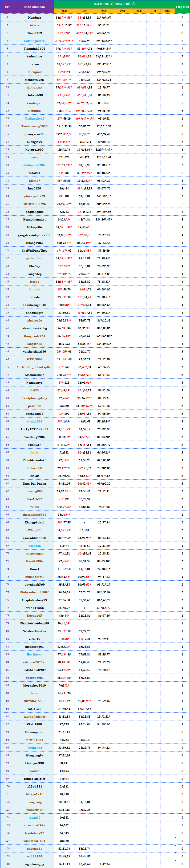Click the ngophong_bg name in last row
The image size is (190, 868).
(34, 864)
